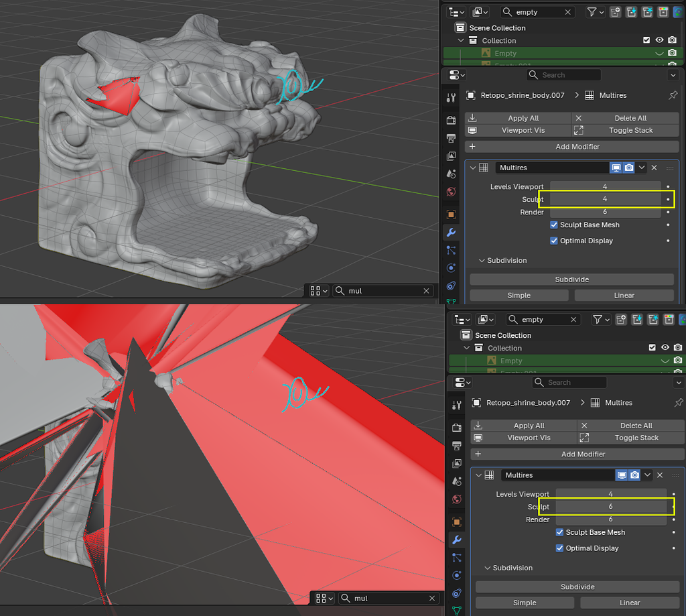
Task: Open Output properties tab in upper panel
Action: 451,138
